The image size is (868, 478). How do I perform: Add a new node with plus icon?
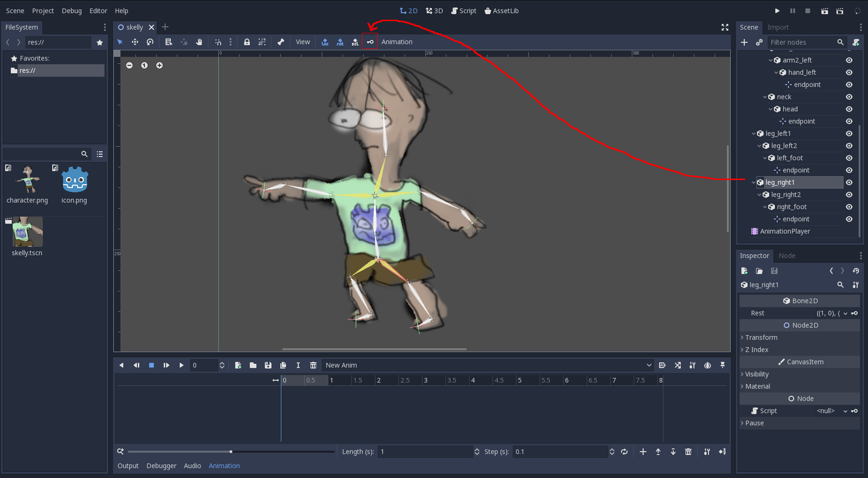tap(744, 42)
